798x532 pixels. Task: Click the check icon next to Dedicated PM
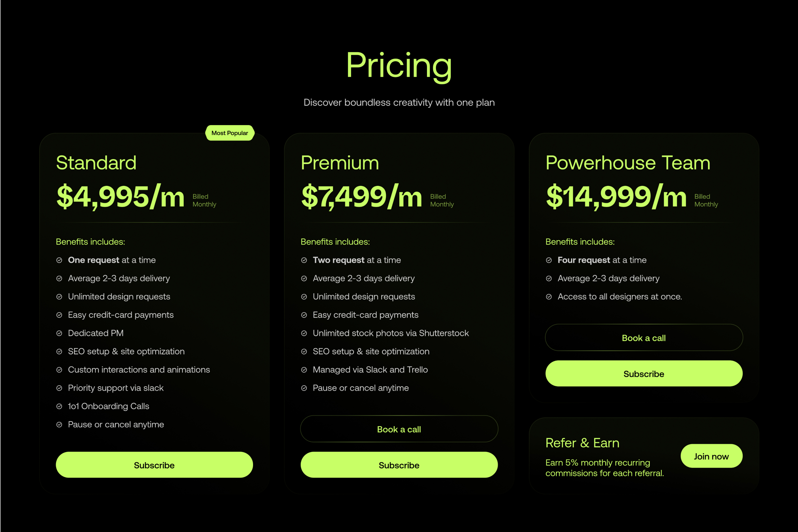(59, 333)
